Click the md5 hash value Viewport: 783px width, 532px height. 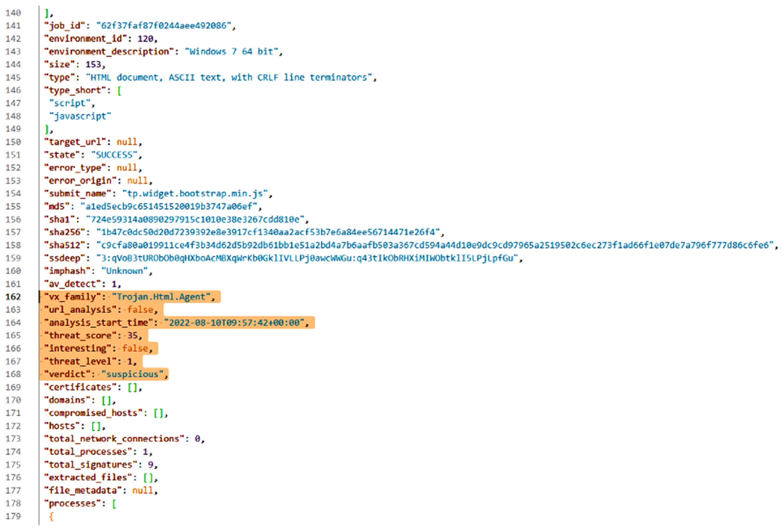pyautogui.click(x=168, y=206)
